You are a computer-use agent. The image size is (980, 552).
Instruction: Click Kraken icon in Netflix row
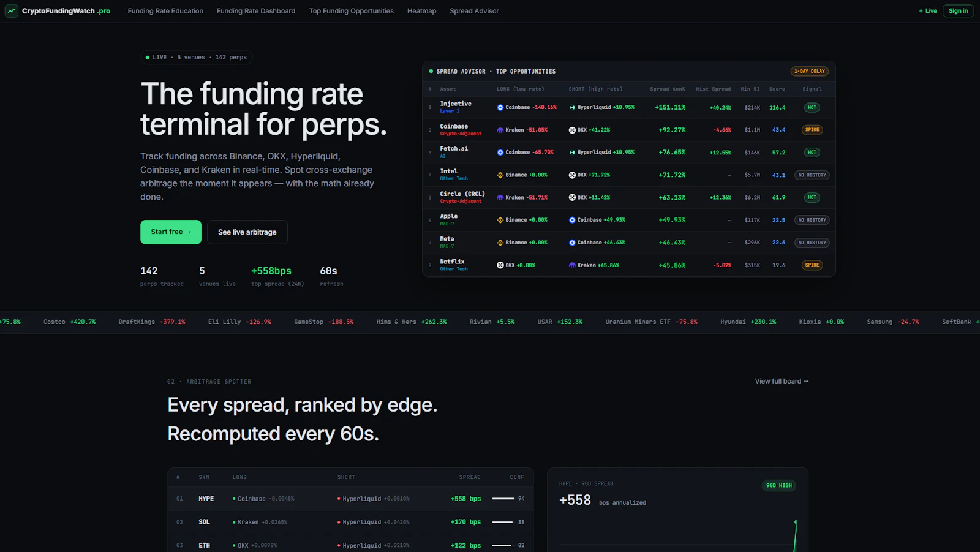point(572,265)
